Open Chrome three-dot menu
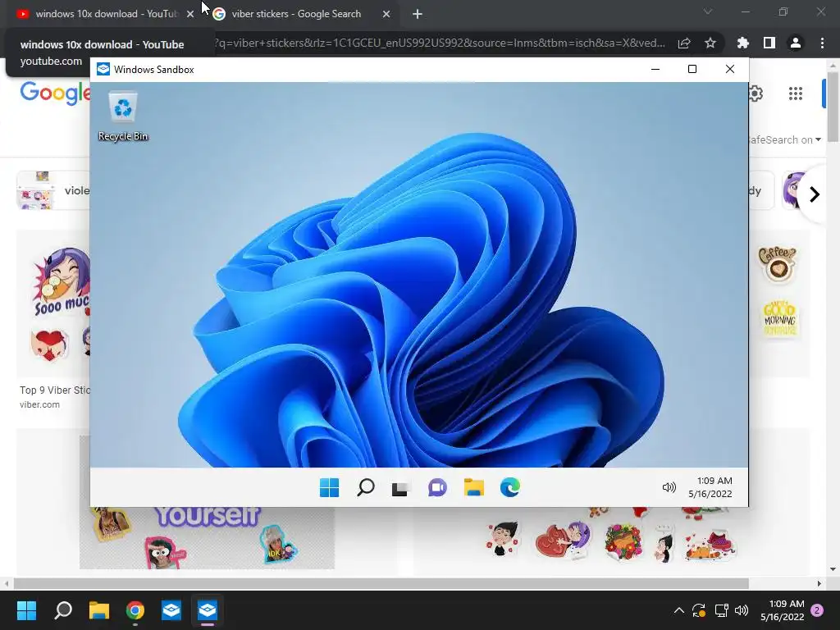Image resolution: width=840 pixels, height=630 pixels. pos(822,43)
